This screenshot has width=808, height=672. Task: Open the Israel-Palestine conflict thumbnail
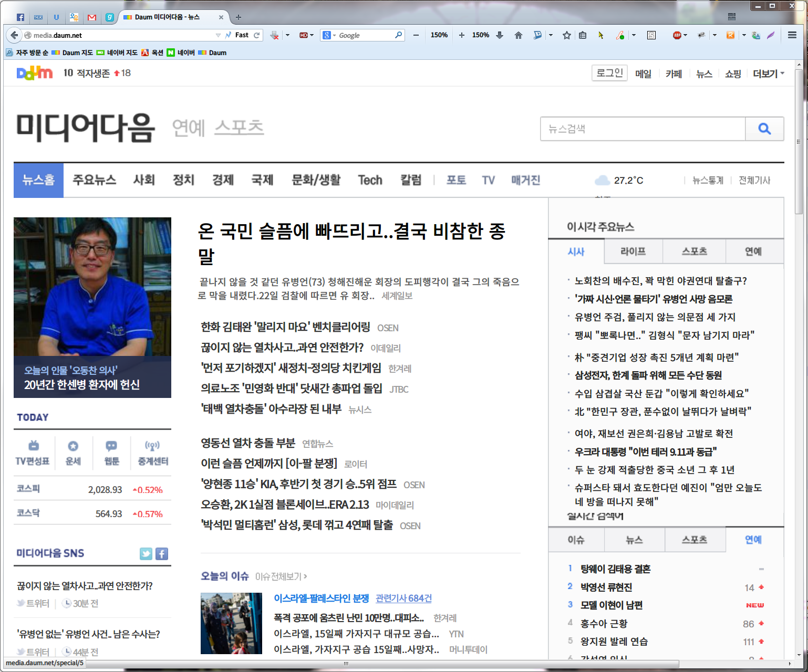pyautogui.click(x=231, y=623)
